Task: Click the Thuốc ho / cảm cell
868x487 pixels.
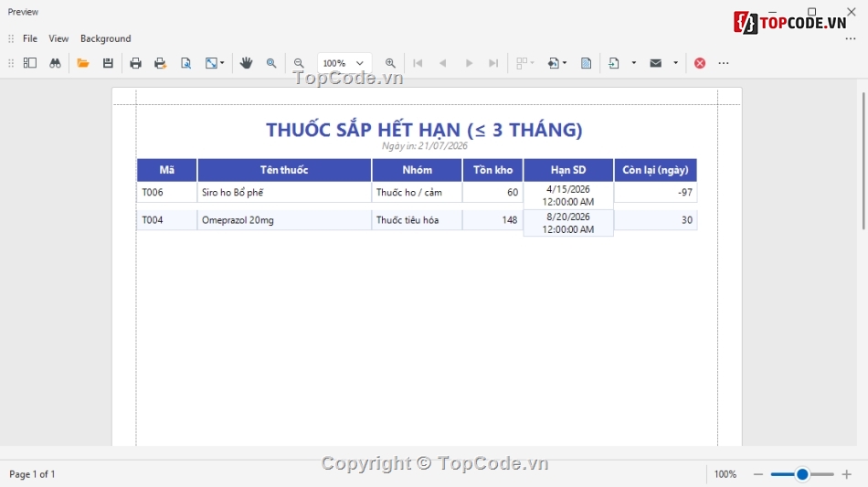Action: pos(417,192)
